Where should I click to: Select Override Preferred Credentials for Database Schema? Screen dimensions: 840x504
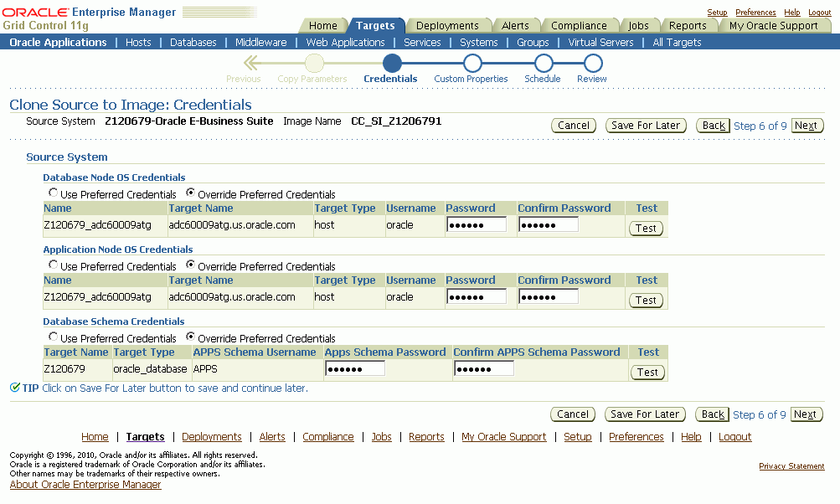point(190,337)
